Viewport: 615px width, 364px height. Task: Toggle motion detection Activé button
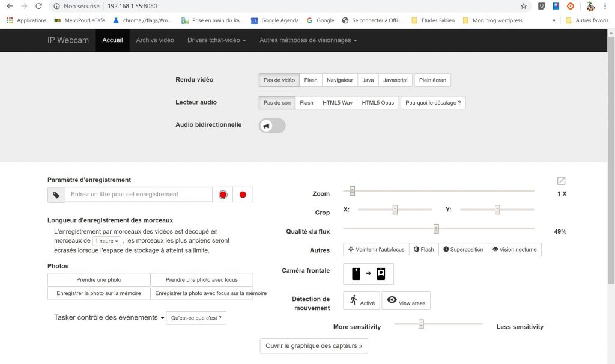[361, 301]
